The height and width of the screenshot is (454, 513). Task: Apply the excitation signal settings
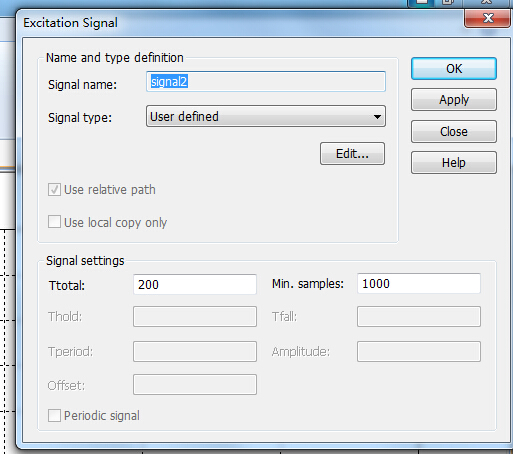[454, 100]
